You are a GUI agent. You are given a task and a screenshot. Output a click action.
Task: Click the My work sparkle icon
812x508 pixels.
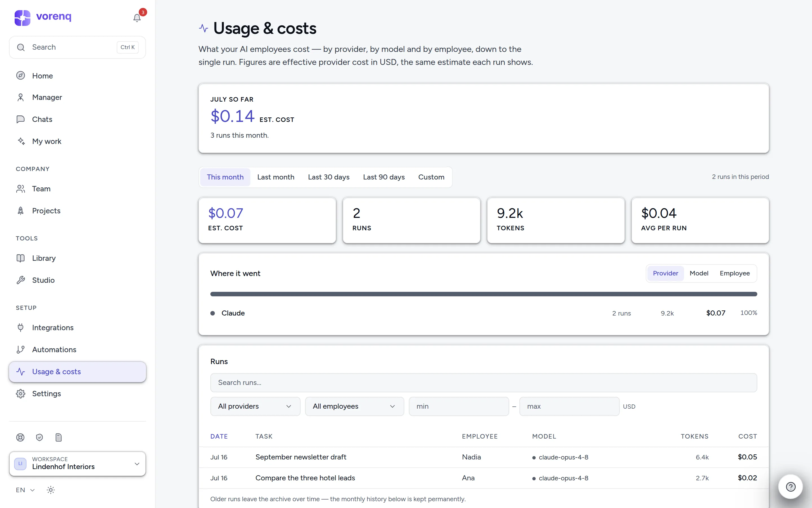21,141
